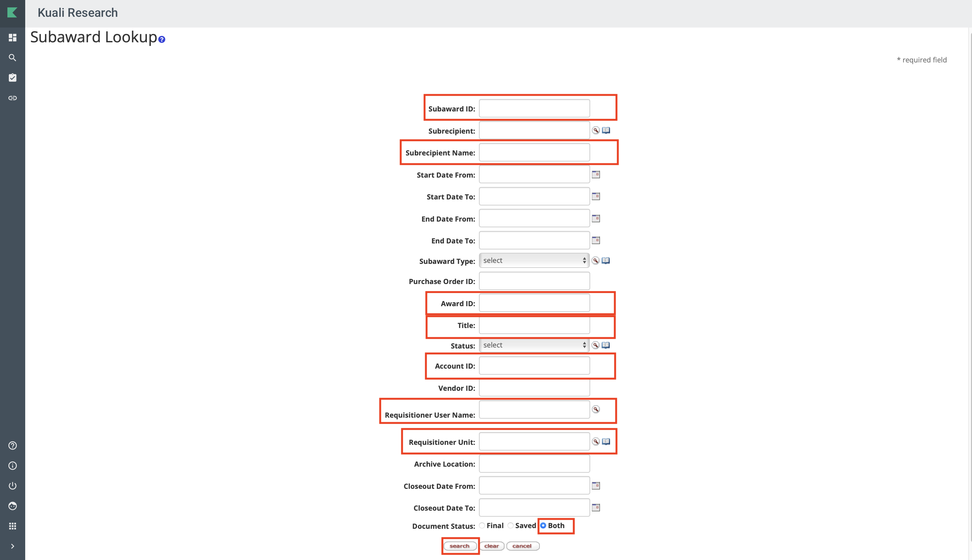Open the Subrecipient lookup magnifier icon
This screenshot has width=972, height=560.
[596, 130]
